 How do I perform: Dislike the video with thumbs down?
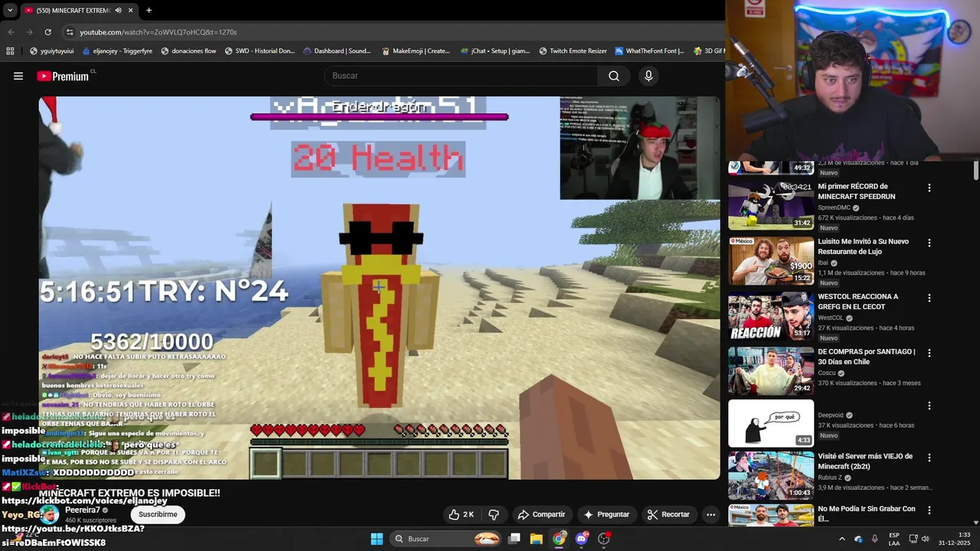pos(494,514)
